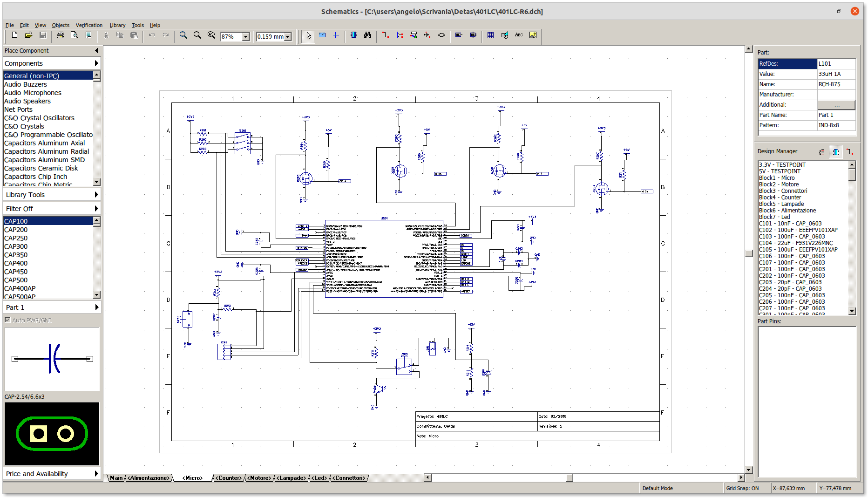Switch to the Alimentazione sheet tab
This screenshot has height=498, width=868.
tap(149, 478)
